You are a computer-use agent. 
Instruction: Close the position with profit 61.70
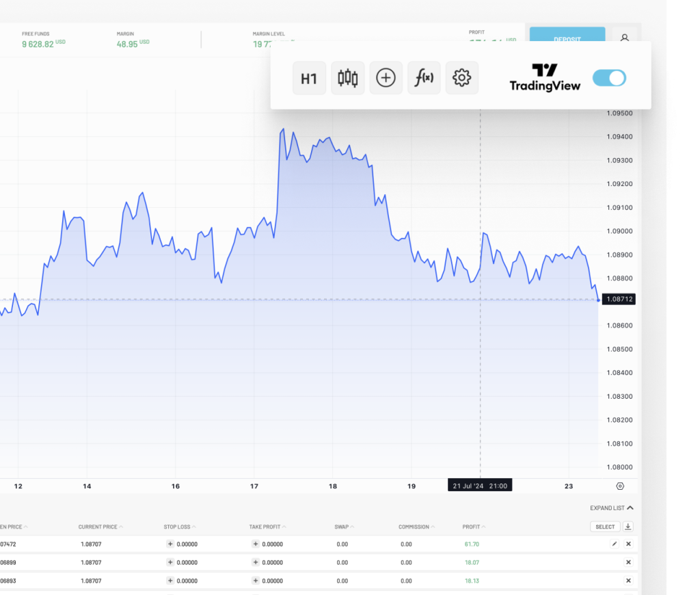click(629, 544)
